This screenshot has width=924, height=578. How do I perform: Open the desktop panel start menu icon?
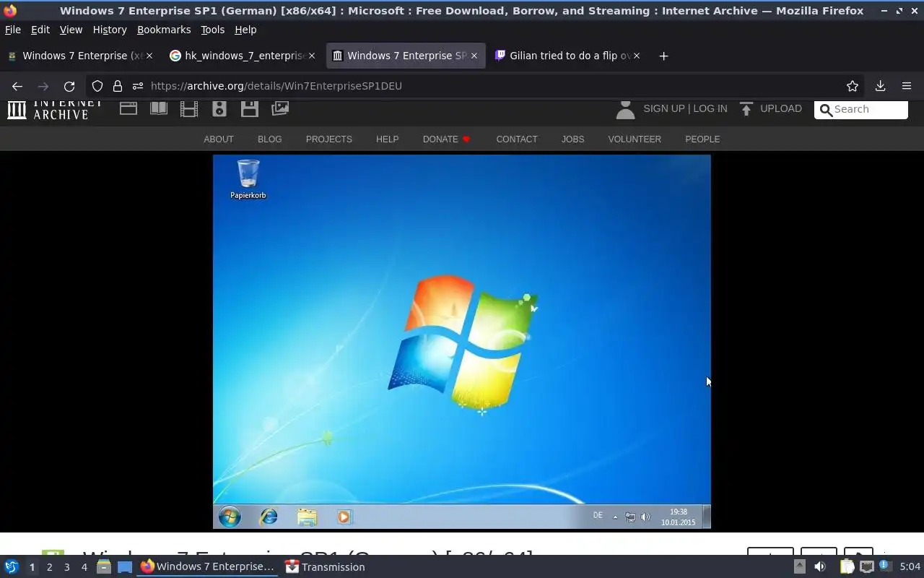(11, 567)
